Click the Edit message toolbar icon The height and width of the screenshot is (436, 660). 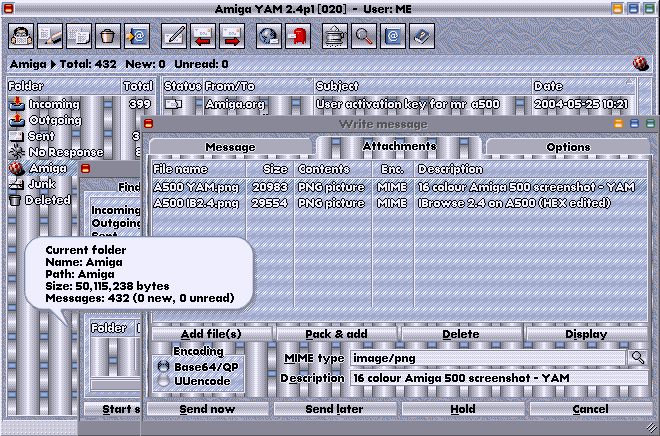(50, 36)
